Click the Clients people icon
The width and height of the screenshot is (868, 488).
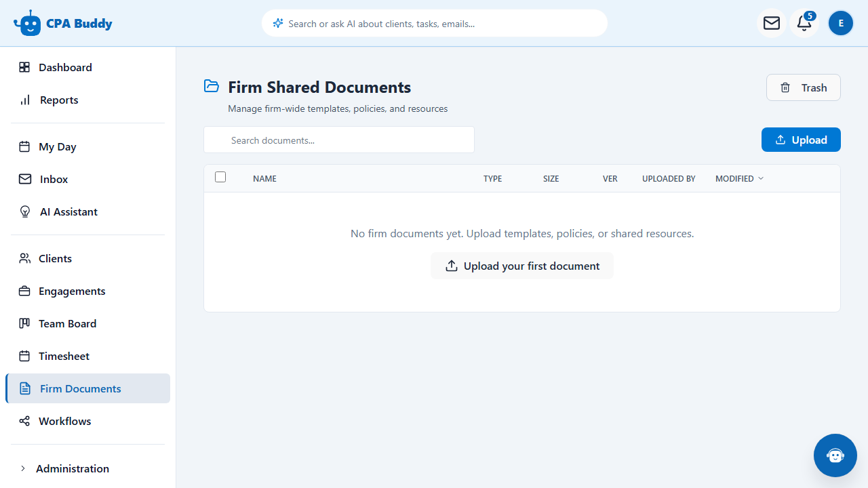click(24, 258)
